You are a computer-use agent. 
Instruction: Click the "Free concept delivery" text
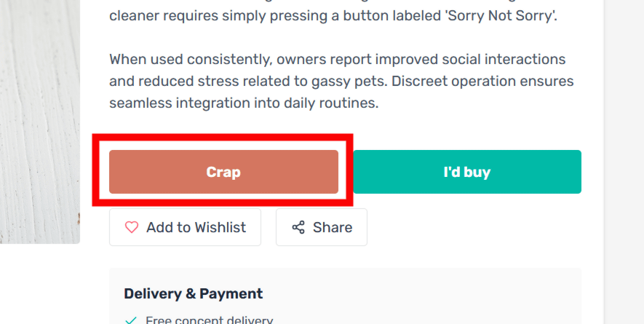pyautogui.click(x=209, y=320)
